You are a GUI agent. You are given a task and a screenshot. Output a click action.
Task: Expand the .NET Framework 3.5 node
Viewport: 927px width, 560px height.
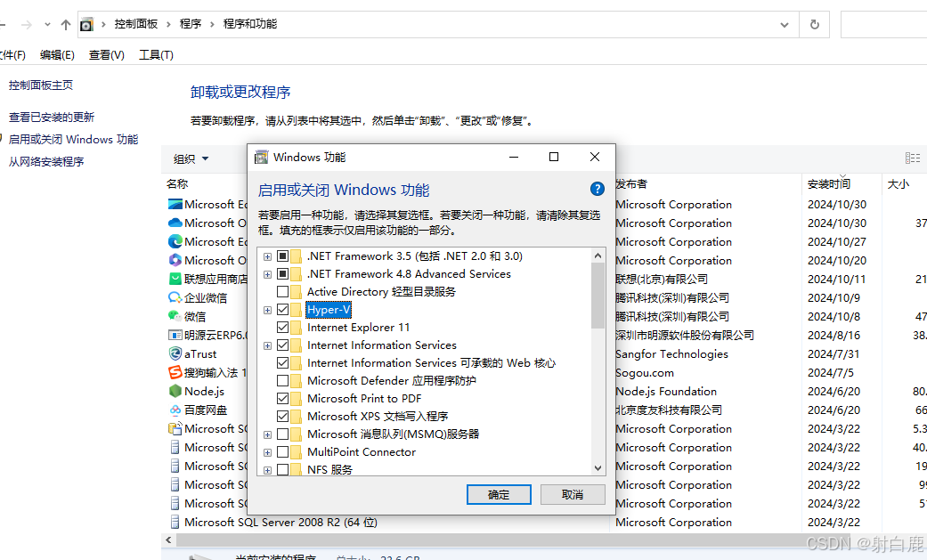pyautogui.click(x=267, y=256)
